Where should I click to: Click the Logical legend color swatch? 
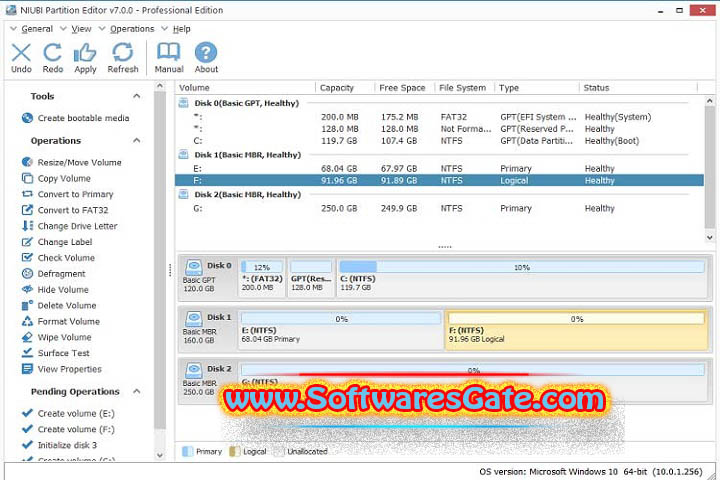[x=234, y=452]
